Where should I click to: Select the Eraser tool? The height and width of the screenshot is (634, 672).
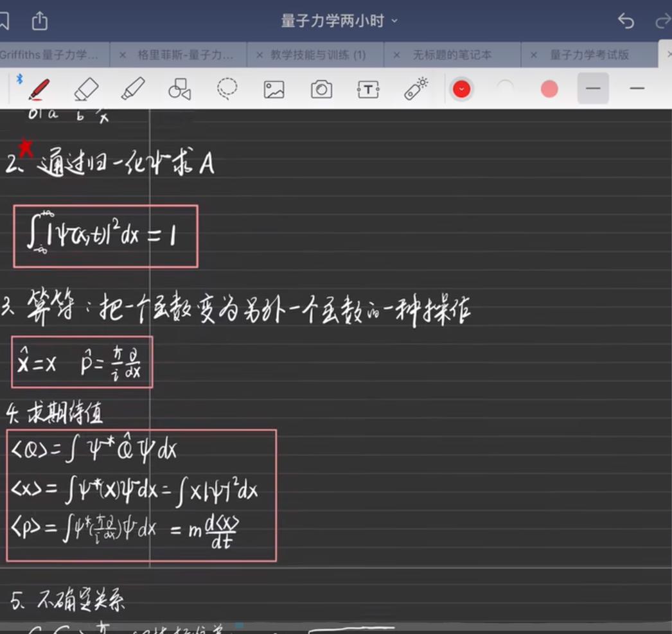point(87,89)
